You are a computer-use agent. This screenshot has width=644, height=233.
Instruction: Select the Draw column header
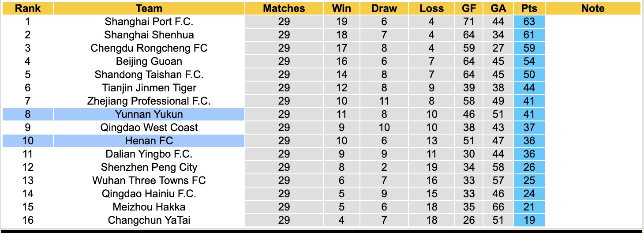(384, 8)
